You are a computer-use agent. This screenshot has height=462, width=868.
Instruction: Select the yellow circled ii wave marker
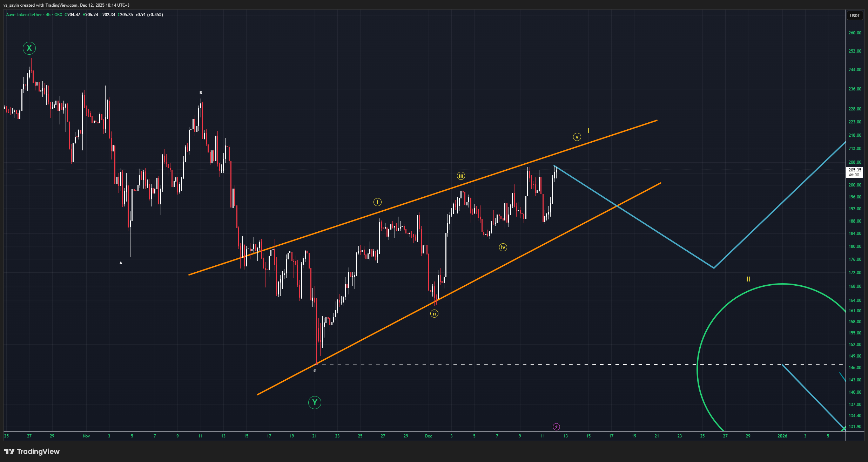coord(434,314)
